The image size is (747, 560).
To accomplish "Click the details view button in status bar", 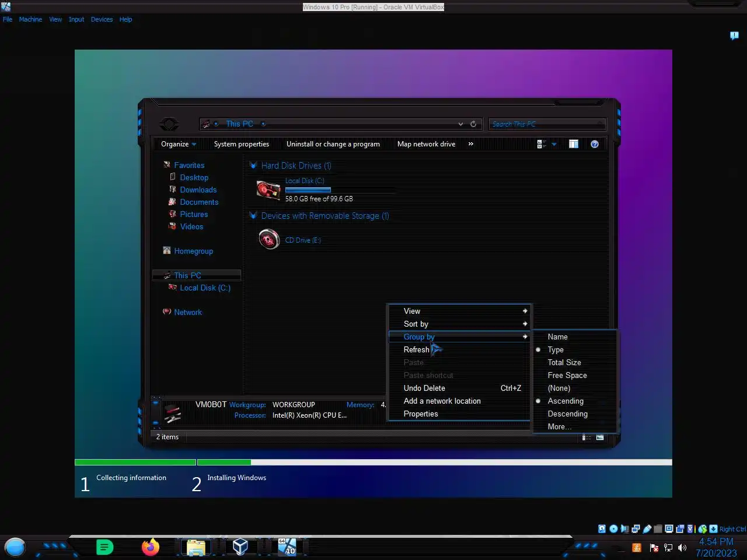I will point(587,437).
